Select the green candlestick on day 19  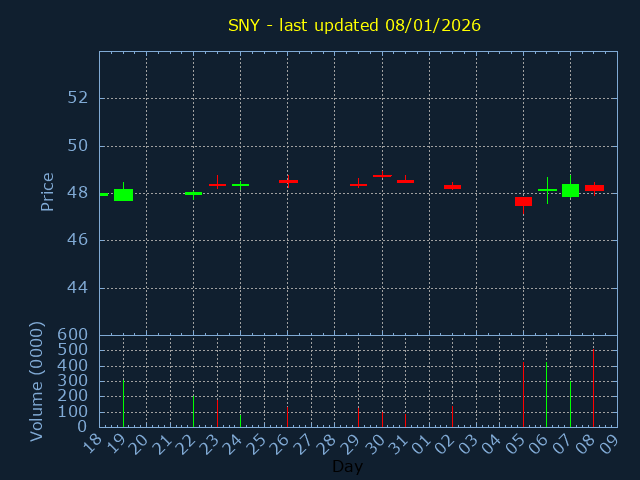(123, 194)
